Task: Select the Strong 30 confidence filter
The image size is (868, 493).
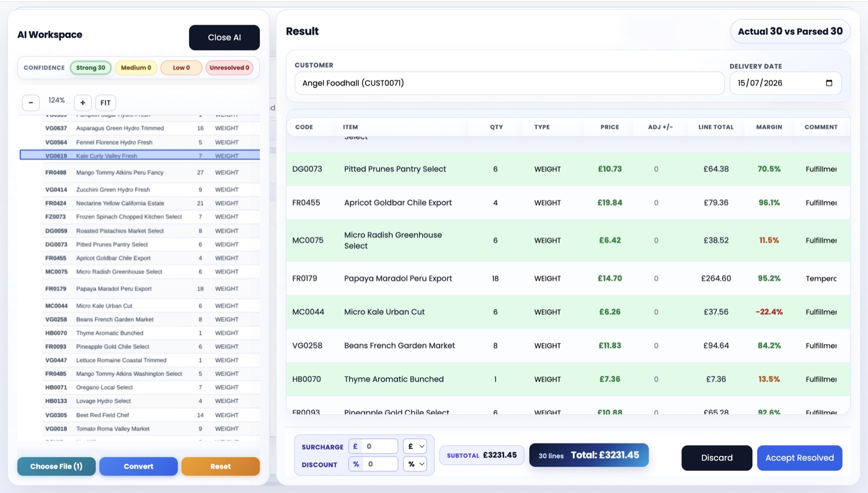Action: coord(91,68)
